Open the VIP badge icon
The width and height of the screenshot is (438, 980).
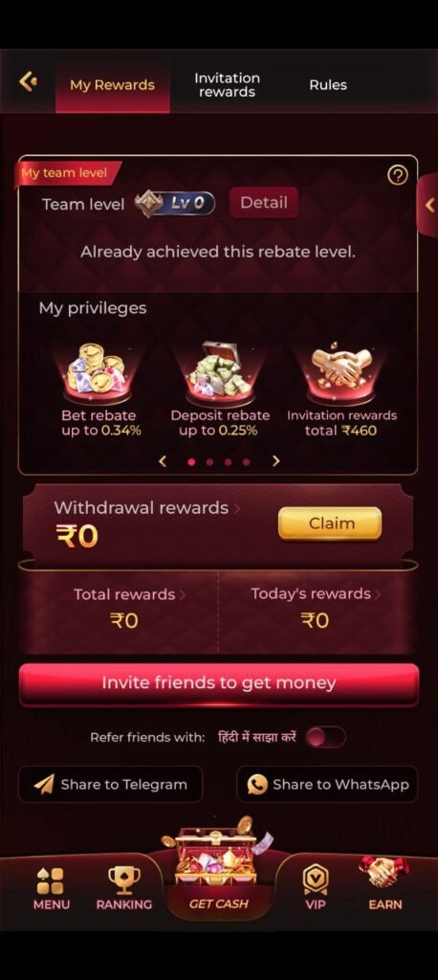(316, 880)
